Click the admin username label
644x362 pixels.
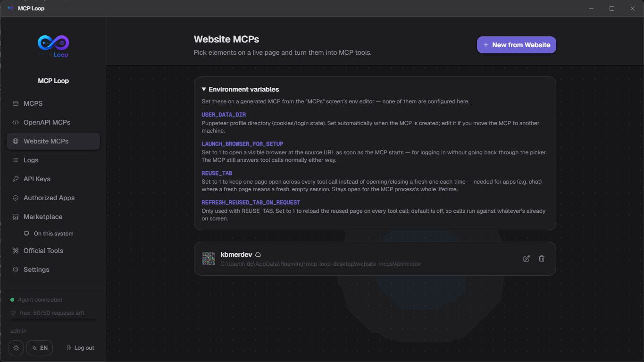[x=18, y=331]
